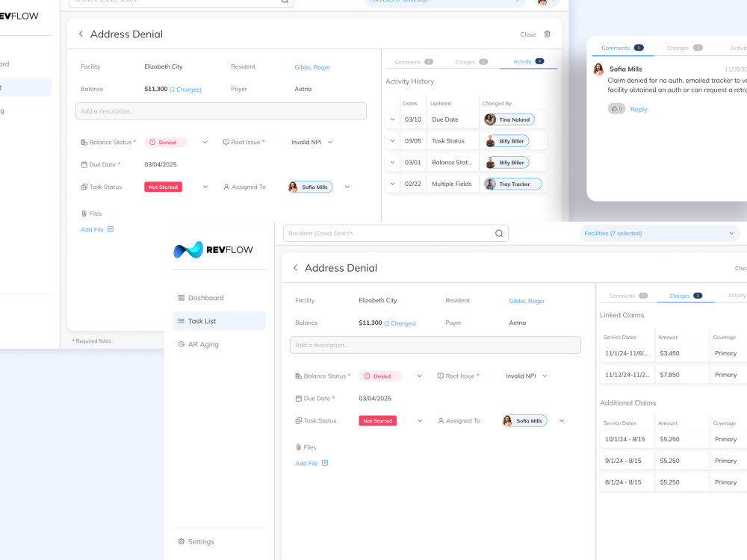Click Tina Noland avatar chip in activity history
The height and width of the screenshot is (560, 747).
(x=509, y=119)
